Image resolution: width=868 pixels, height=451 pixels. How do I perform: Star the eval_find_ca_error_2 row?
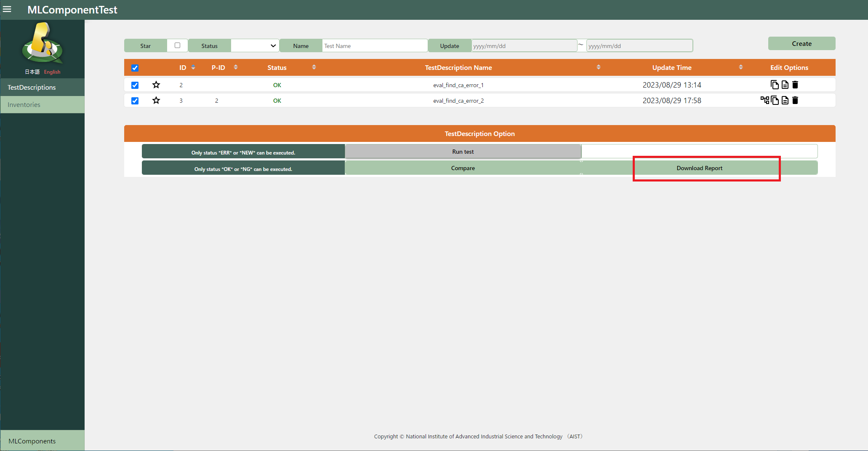(156, 100)
